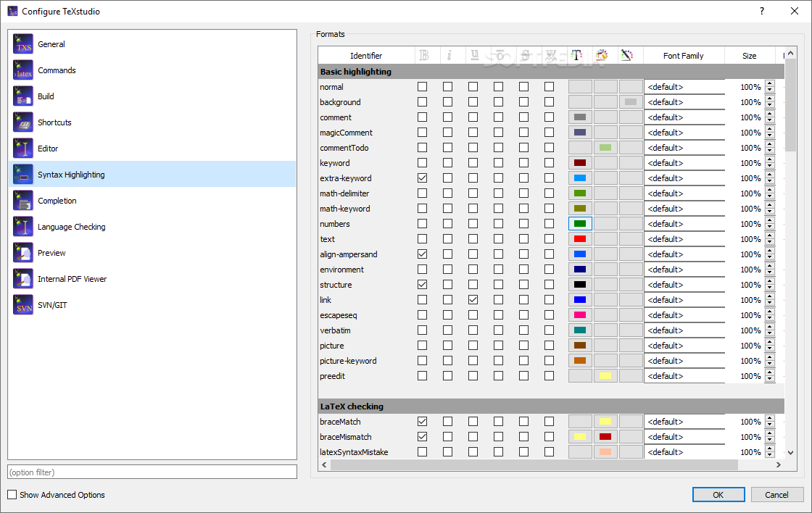Open font family dropdown for preedit

pyautogui.click(x=684, y=376)
